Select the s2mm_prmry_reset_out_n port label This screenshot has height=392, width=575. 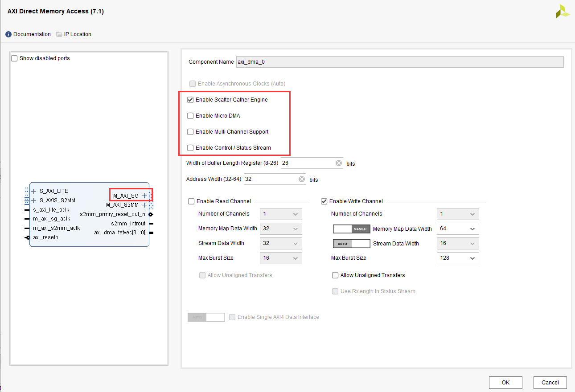(x=113, y=214)
